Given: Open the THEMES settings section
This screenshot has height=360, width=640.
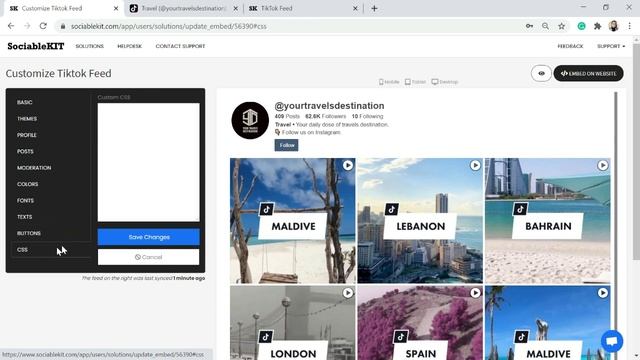Looking at the screenshot, I should point(27,119).
